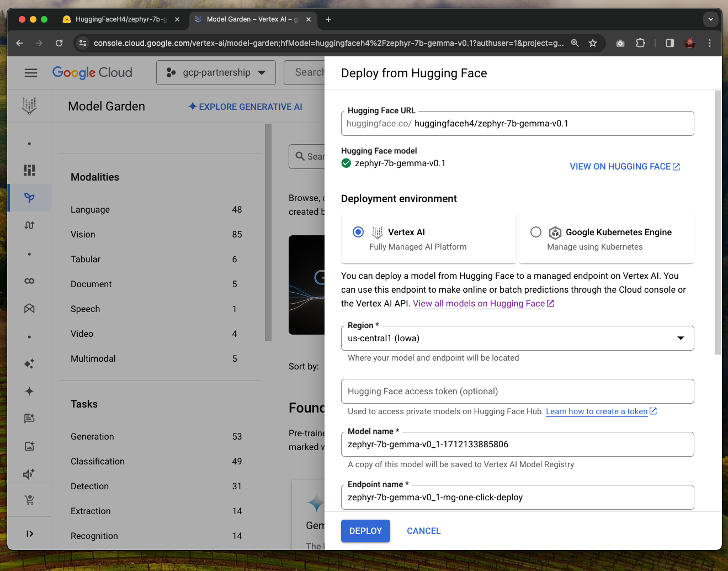Open the browser extensions puzzle icon
Image resolution: width=728 pixels, height=571 pixels.
click(640, 43)
